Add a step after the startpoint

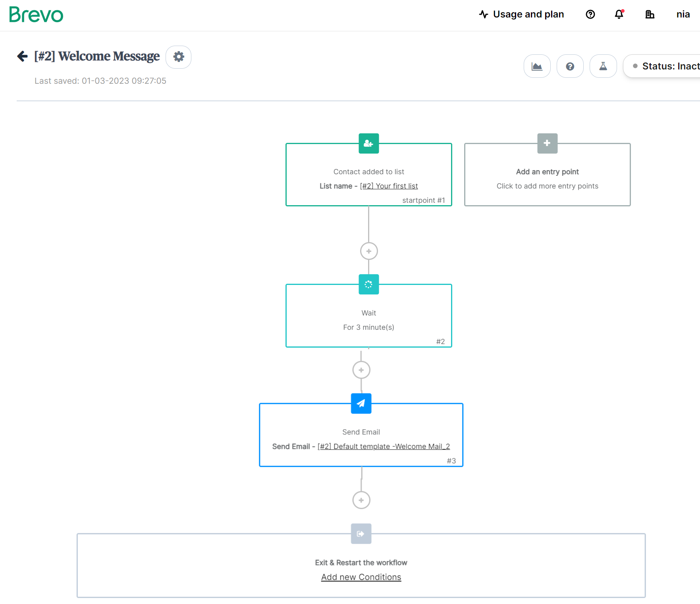click(368, 251)
